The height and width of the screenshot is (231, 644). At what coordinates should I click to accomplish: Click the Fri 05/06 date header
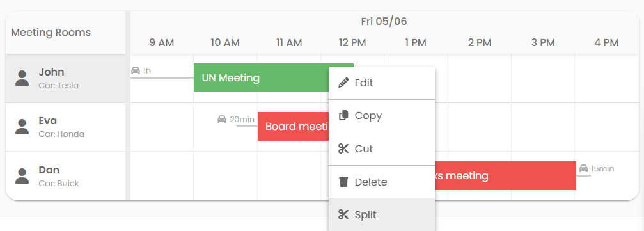click(x=384, y=21)
